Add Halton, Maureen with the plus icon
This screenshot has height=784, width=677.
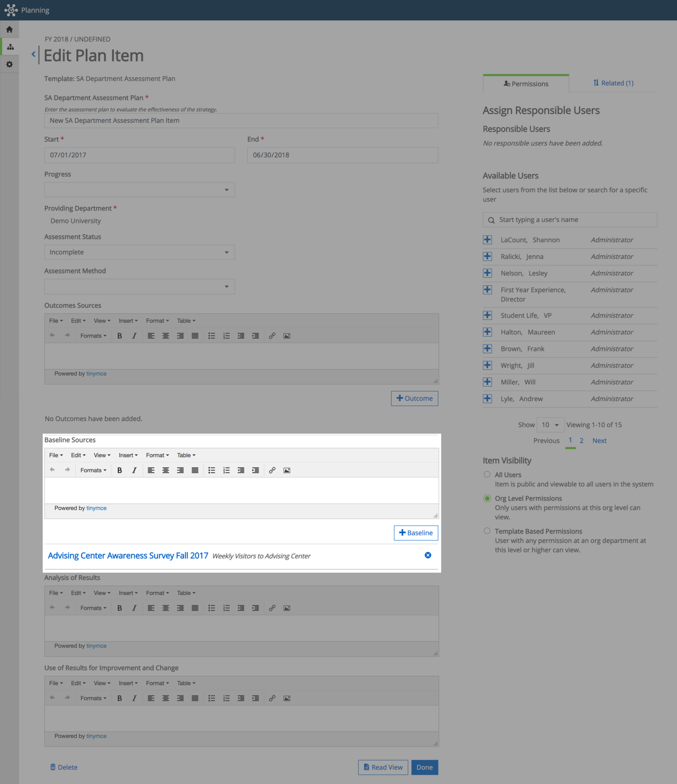tap(487, 332)
